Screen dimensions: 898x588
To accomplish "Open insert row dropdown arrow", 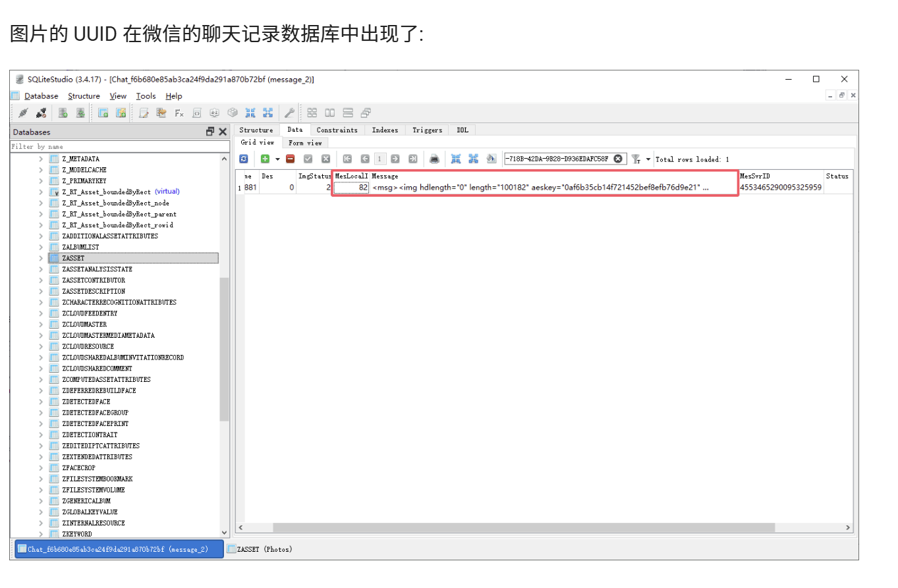I will tap(277, 159).
